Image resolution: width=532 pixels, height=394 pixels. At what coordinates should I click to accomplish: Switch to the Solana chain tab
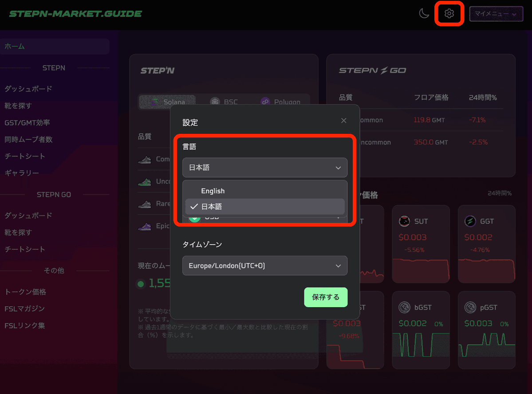click(x=167, y=101)
